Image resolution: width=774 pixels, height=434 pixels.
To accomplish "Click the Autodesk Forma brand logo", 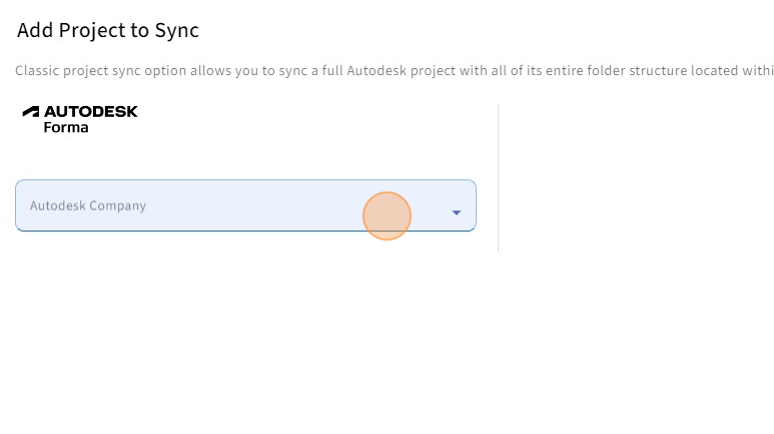I will click(x=80, y=119).
